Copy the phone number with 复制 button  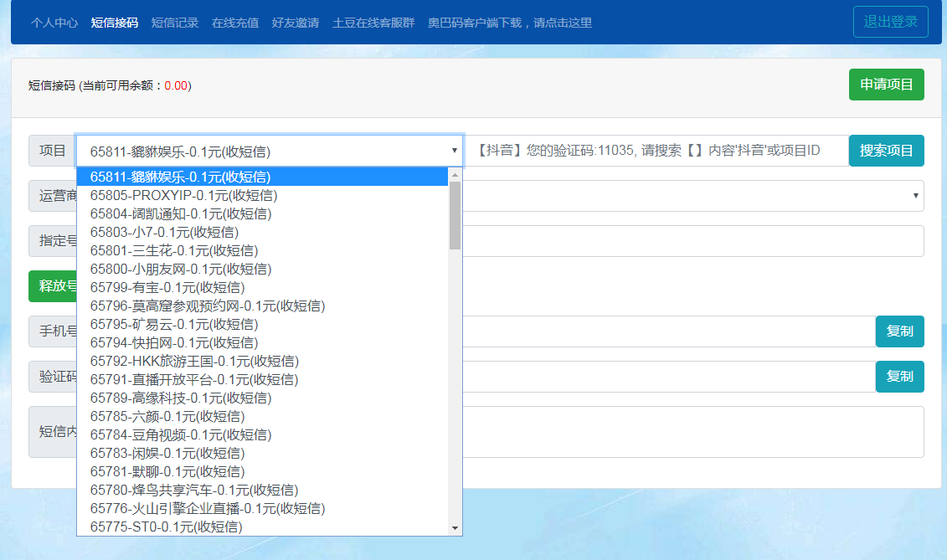point(899,331)
